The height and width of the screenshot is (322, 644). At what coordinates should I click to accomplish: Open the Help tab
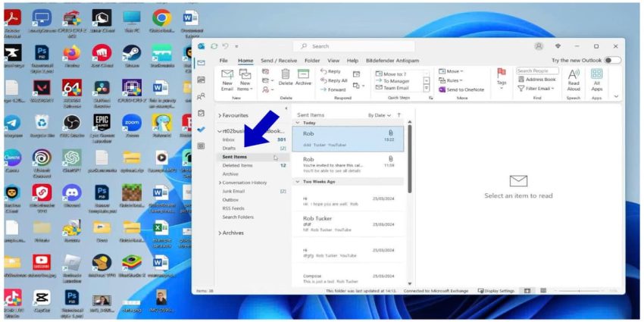click(353, 61)
